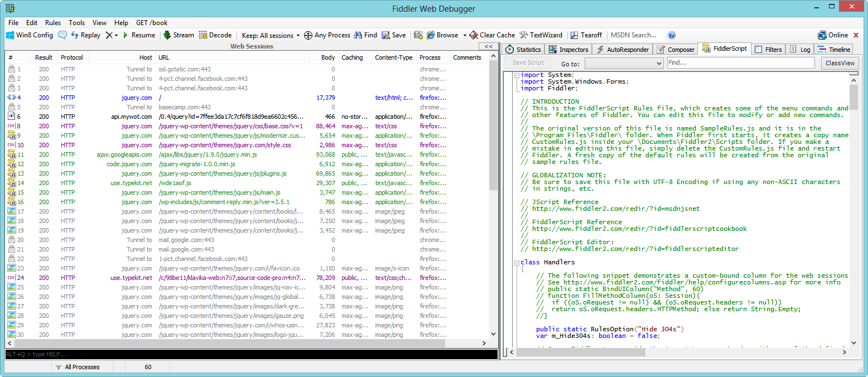This screenshot has height=377, width=868.
Task: Click the QuickExec command input box
Action: (251, 354)
